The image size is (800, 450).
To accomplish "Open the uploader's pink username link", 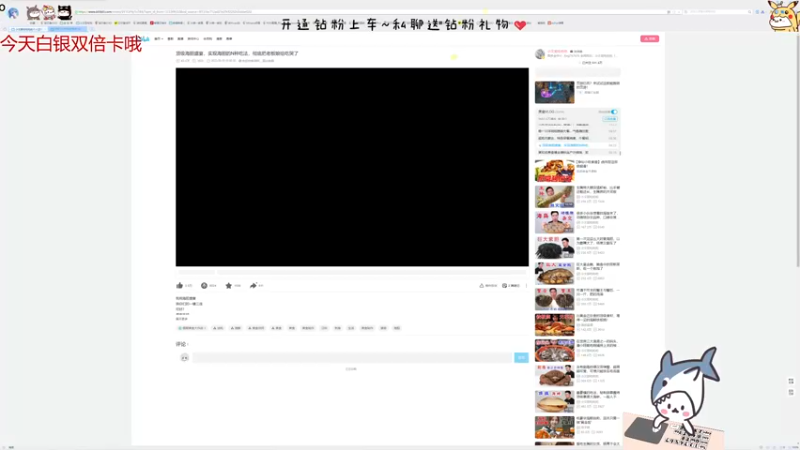I will coord(557,52).
